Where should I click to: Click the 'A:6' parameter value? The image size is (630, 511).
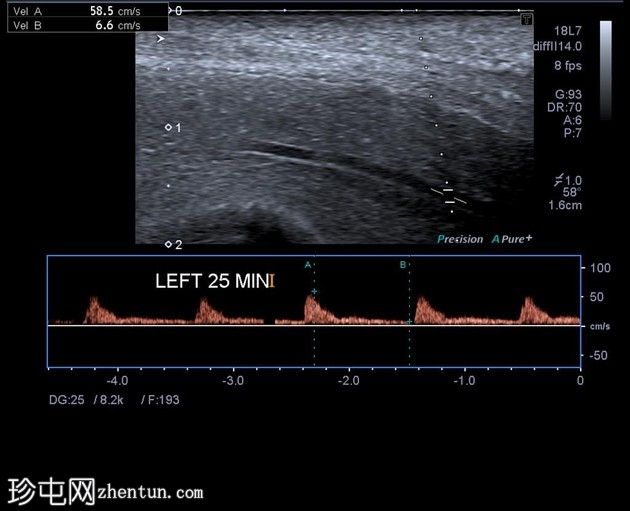572,120
